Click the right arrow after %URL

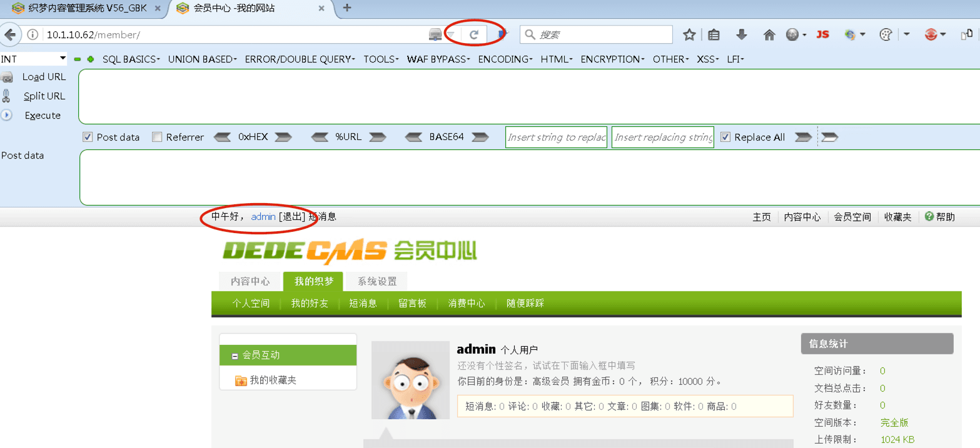[377, 137]
